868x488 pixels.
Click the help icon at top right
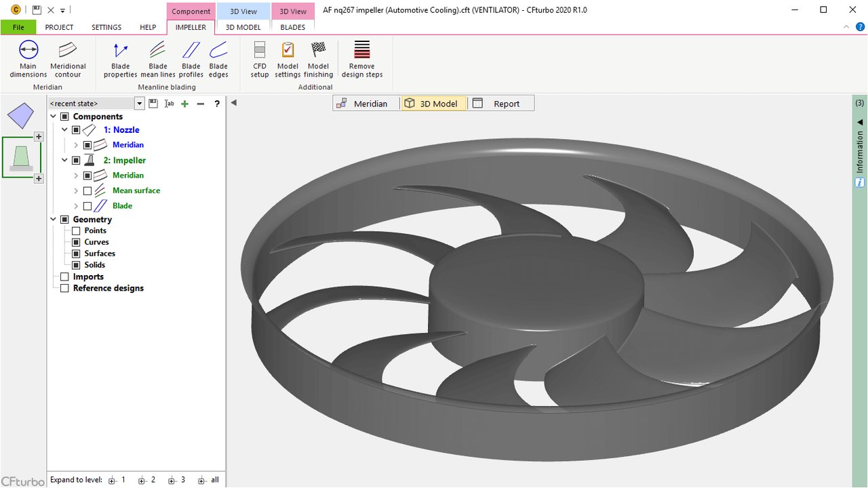(x=860, y=27)
